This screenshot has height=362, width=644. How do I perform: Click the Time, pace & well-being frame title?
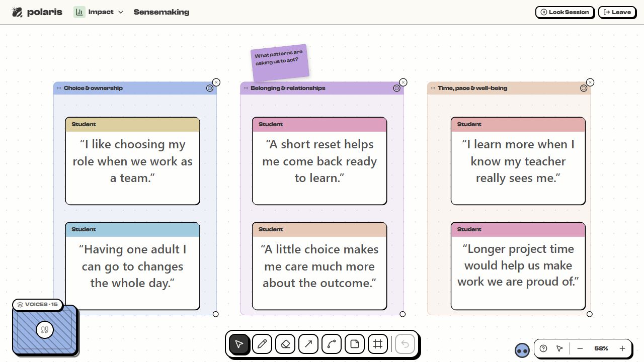[x=472, y=88]
